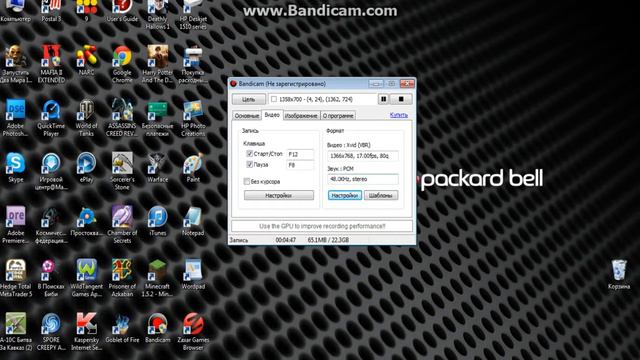The width and height of the screenshot is (640, 360).
Task: Click the 48.0KHz stereo sound field
Action: pos(362,179)
